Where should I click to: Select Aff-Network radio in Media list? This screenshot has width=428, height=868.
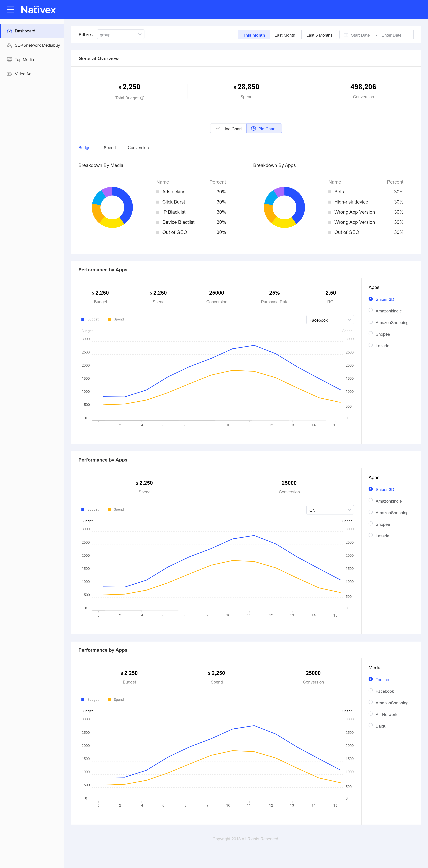[x=370, y=714]
